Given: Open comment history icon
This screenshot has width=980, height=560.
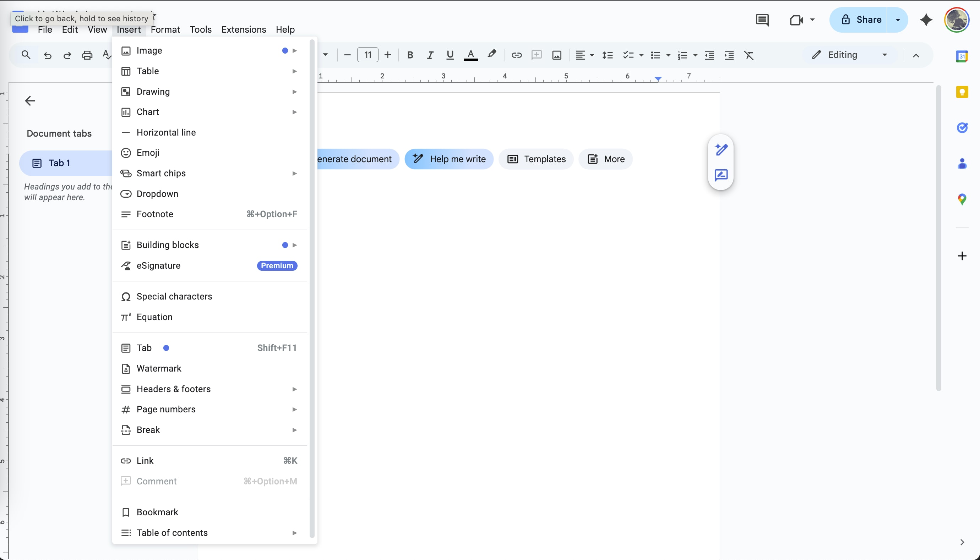Looking at the screenshot, I should [x=762, y=20].
